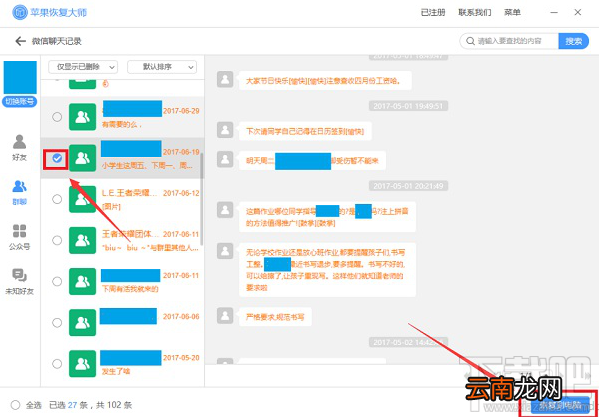Click sender avatar beside 这篇作业哪位同学 message
599x417 pixels.
(225, 210)
